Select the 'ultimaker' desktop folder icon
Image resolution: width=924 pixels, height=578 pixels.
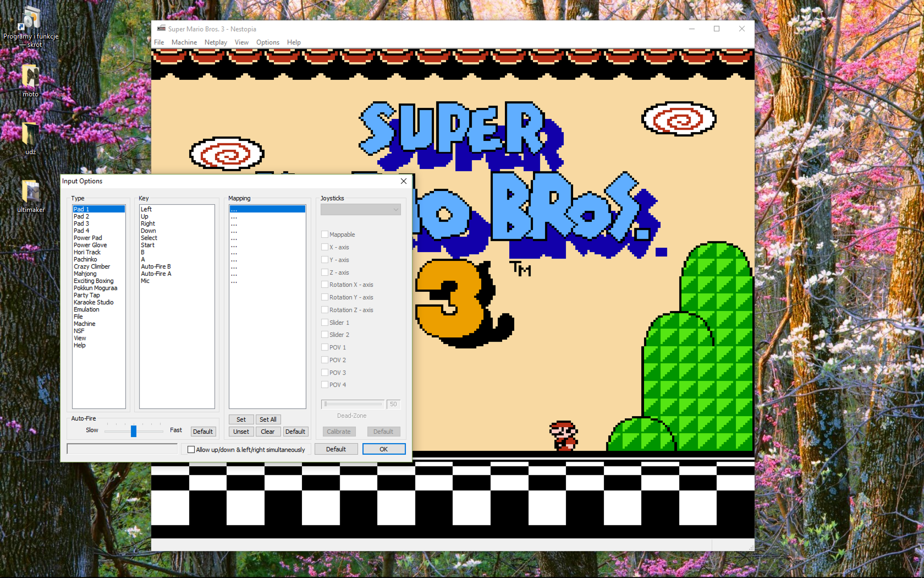tap(30, 196)
